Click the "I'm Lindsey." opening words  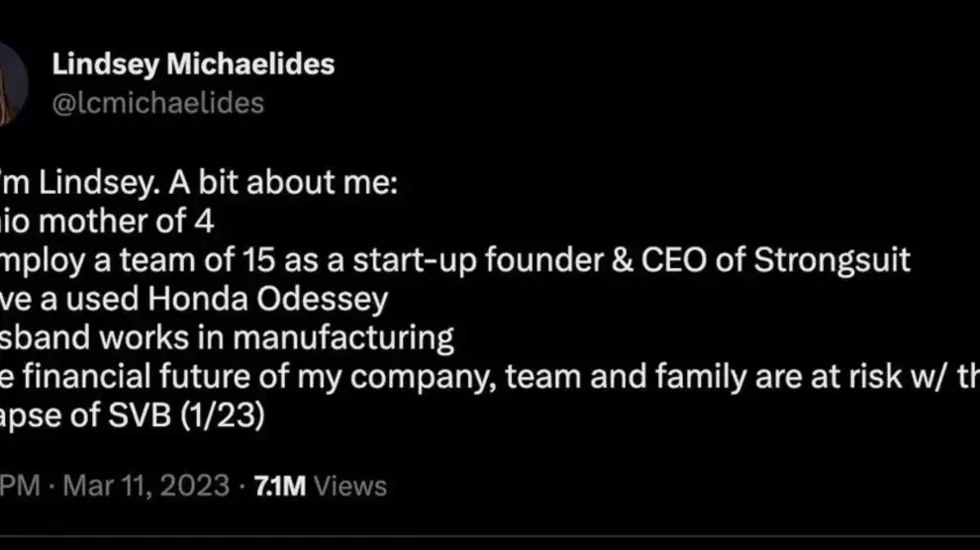76,185
